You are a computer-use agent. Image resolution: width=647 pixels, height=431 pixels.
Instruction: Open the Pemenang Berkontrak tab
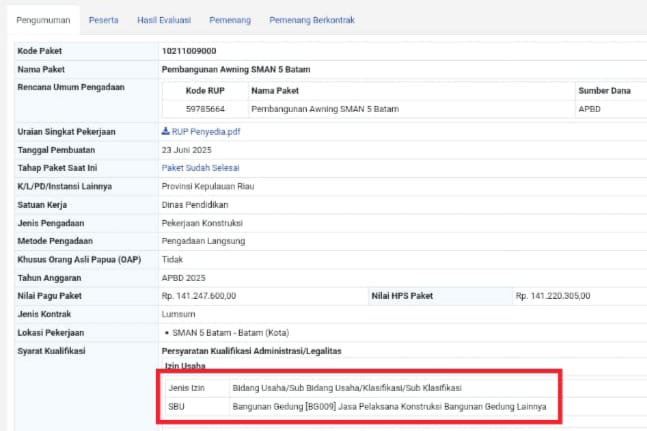[310, 20]
